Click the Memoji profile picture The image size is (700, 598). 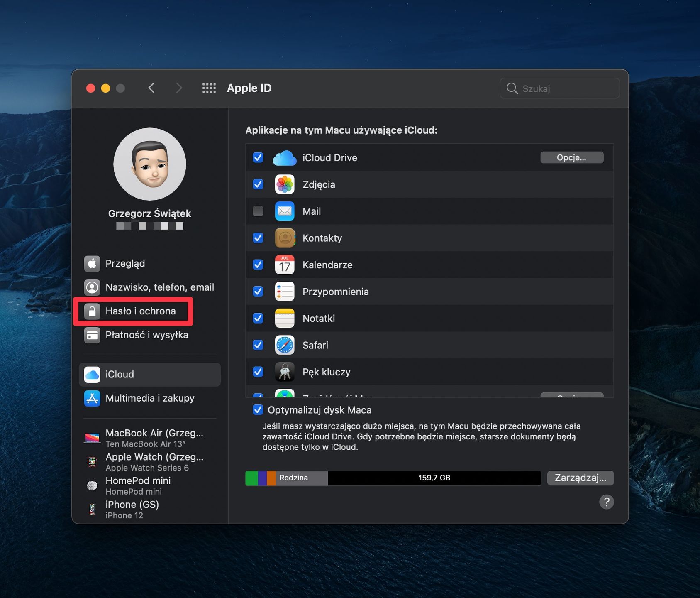click(150, 164)
